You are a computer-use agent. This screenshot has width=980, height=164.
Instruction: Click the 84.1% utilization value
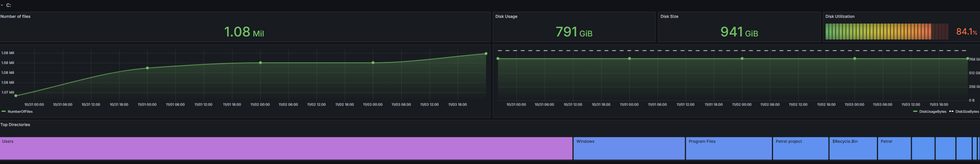(967, 32)
